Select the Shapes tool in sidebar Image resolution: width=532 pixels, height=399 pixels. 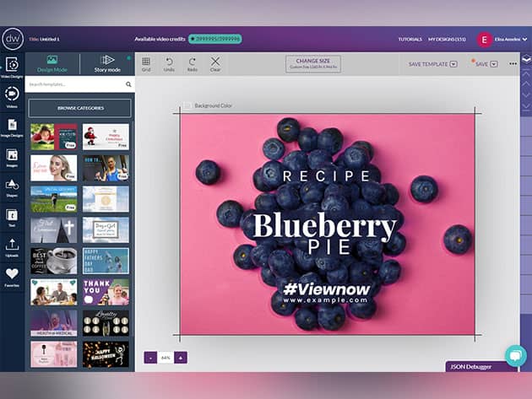coord(12,186)
